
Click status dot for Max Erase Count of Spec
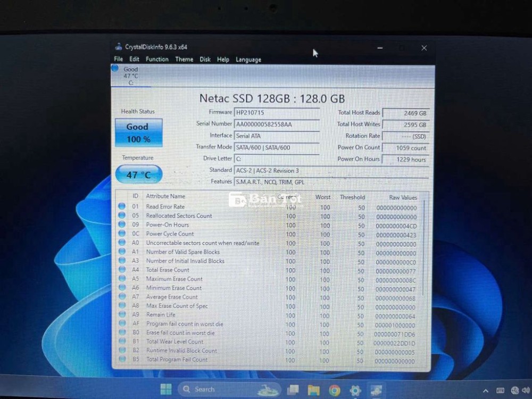click(x=122, y=305)
